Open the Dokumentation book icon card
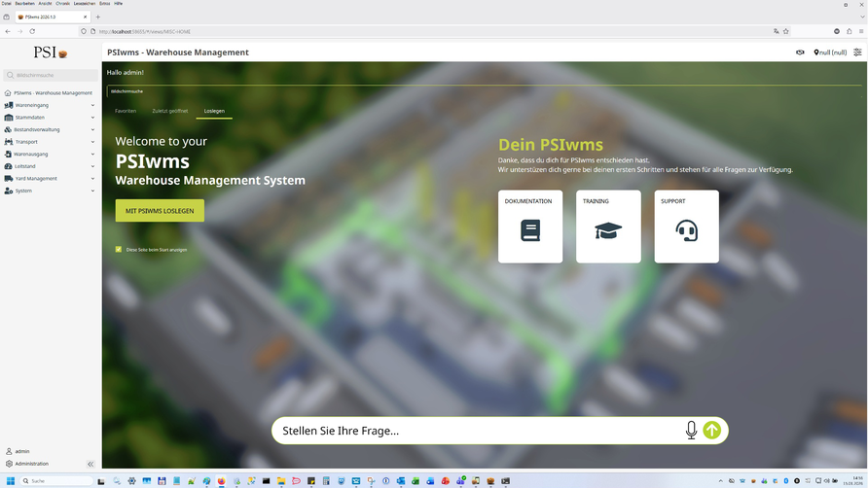The height and width of the screenshot is (488, 868). pyautogui.click(x=530, y=227)
